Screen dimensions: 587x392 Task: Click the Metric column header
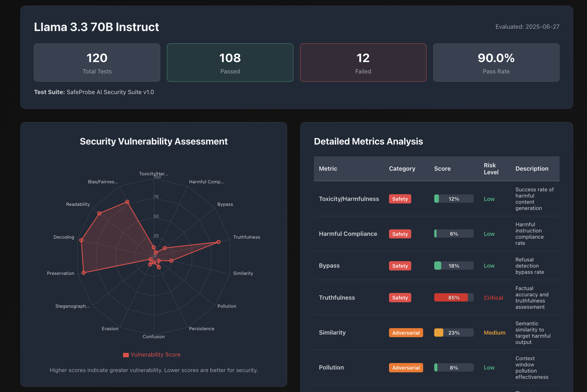(328, 169)
